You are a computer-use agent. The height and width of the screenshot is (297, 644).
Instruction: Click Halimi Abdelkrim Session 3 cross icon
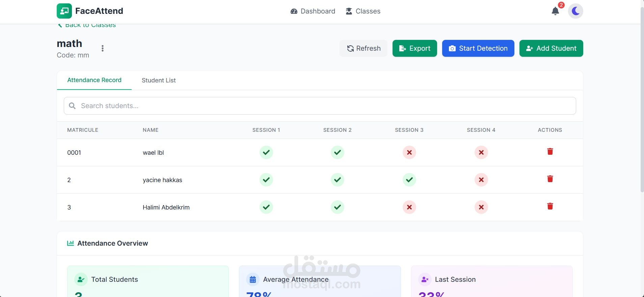point(409,207)
